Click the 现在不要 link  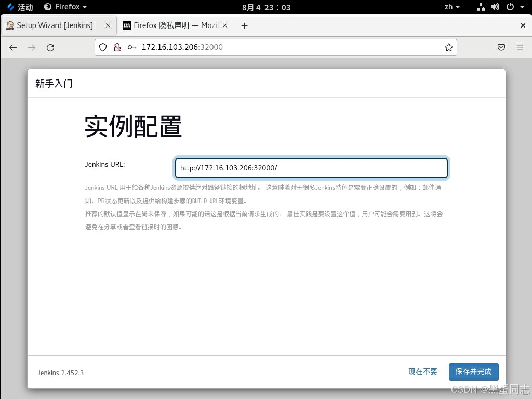pyautogui.click(x=423, y=371)
